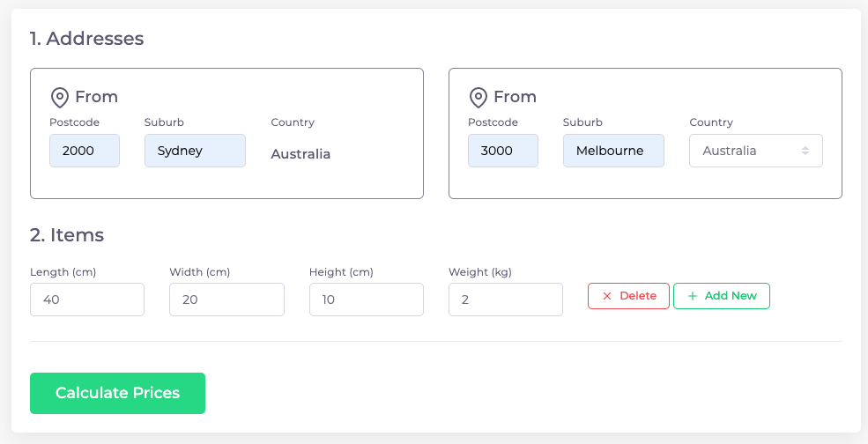Click the Weight (kg) input field

[506, 300]
